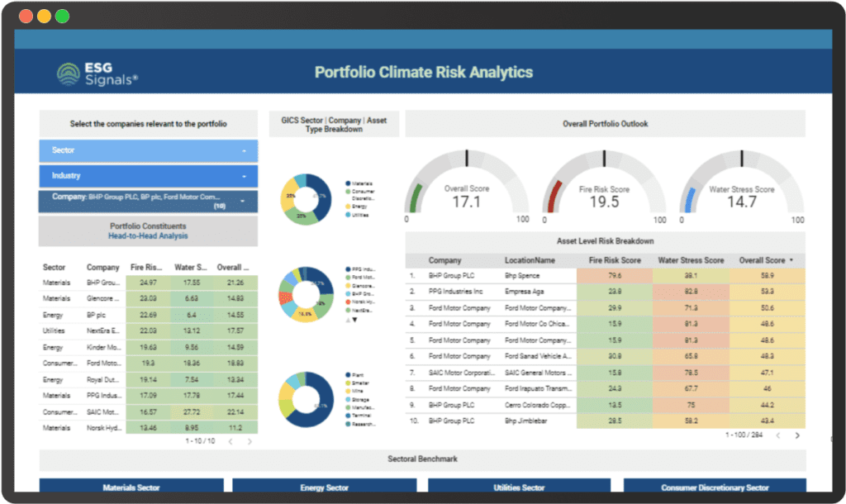Select Bhp Spence location row
Screen dimensions: 846x504
(x=605, y=276)
